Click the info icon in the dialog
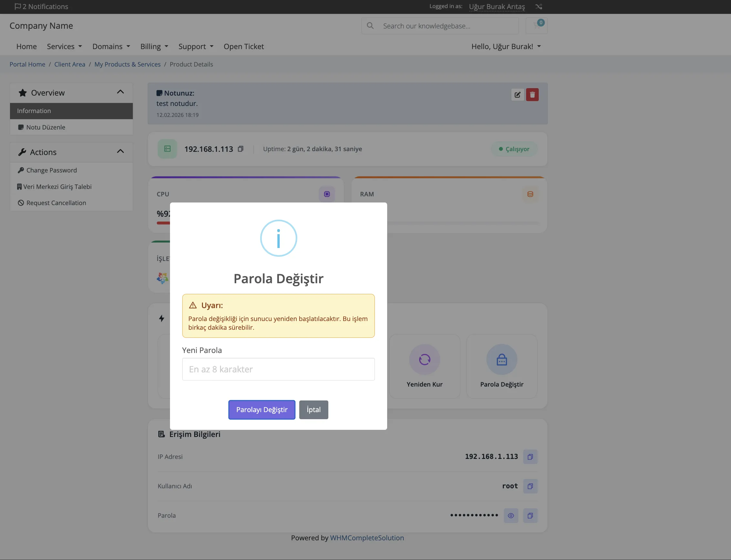 pyautogui.click(x=279, y=238)
